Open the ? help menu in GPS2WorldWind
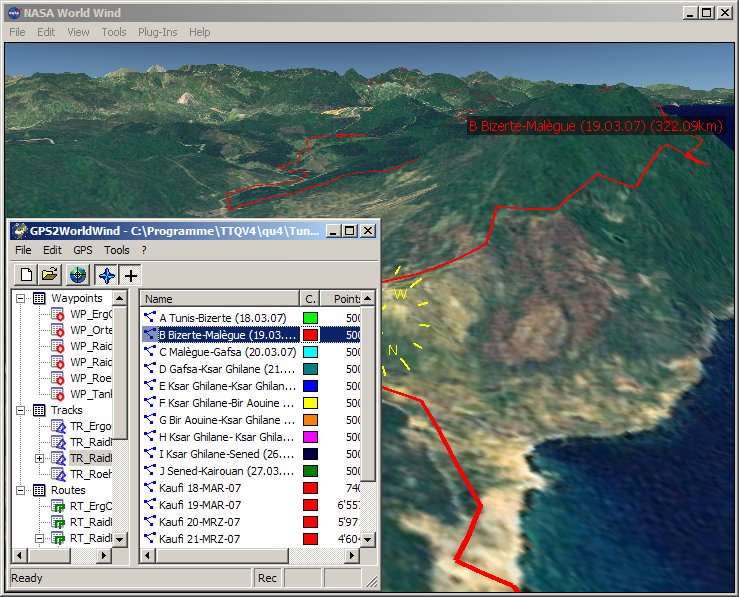The width and height of the screenshot is (739, 597). click(x=144, y=250)
